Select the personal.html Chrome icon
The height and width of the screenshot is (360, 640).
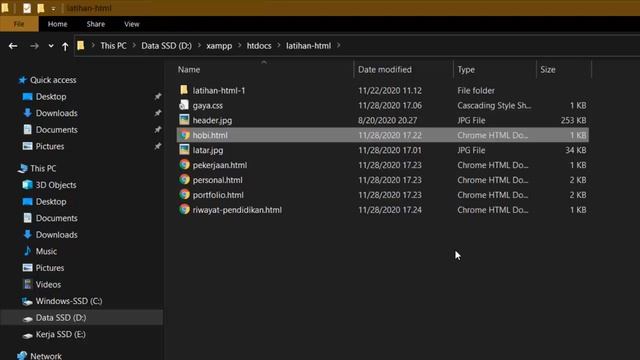[x=184, y=180]
